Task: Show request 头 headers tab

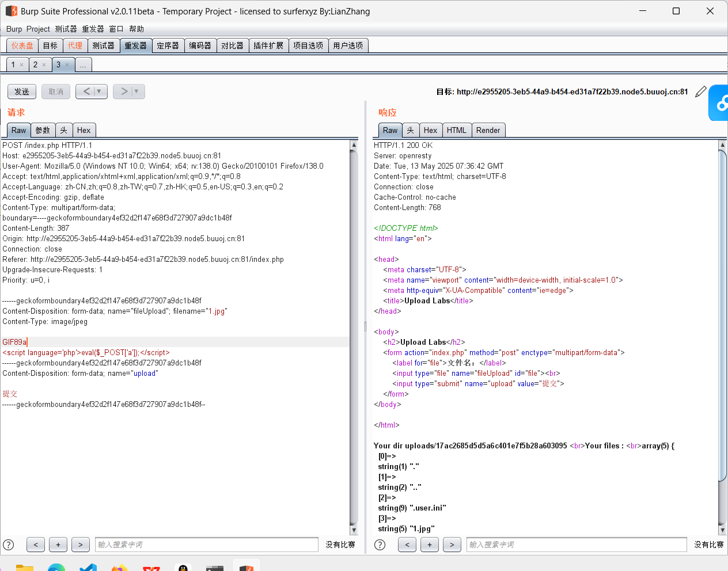Action: coord(64,130)
